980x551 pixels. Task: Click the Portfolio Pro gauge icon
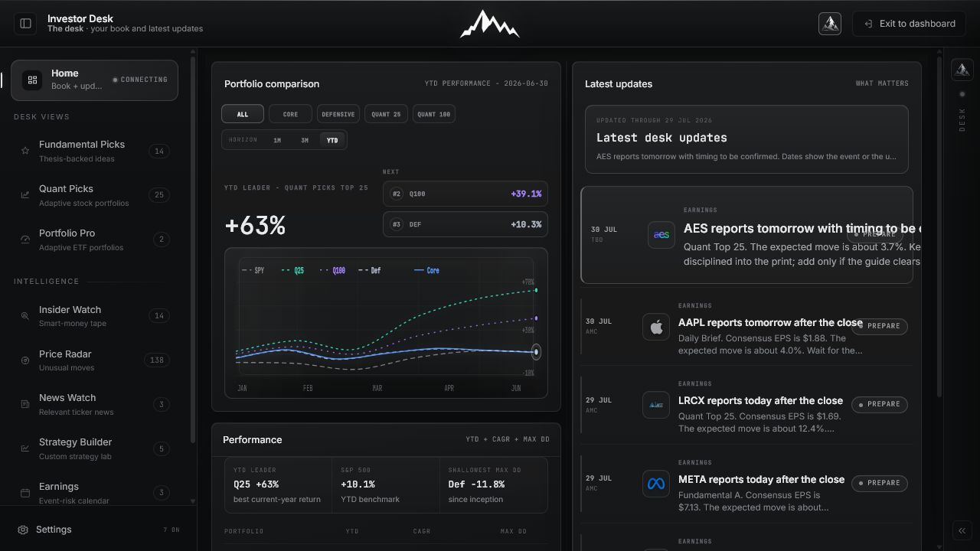point(25,240)
